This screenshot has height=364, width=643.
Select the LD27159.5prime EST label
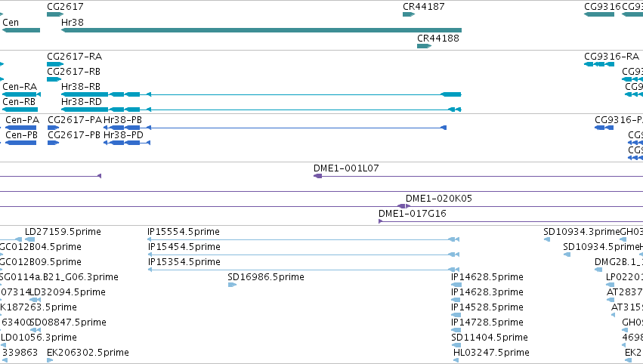63,232
